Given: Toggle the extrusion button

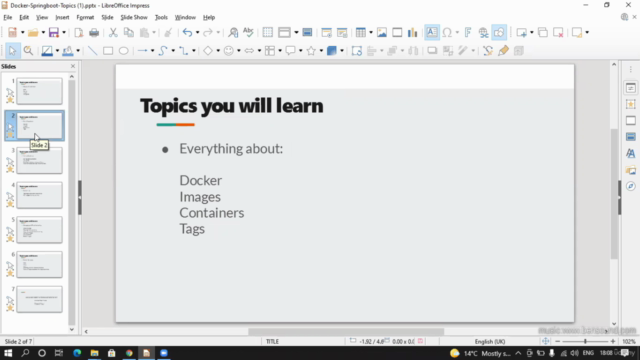Looking at the screenshot, I should pyautogui.click(x=519, y=51).
